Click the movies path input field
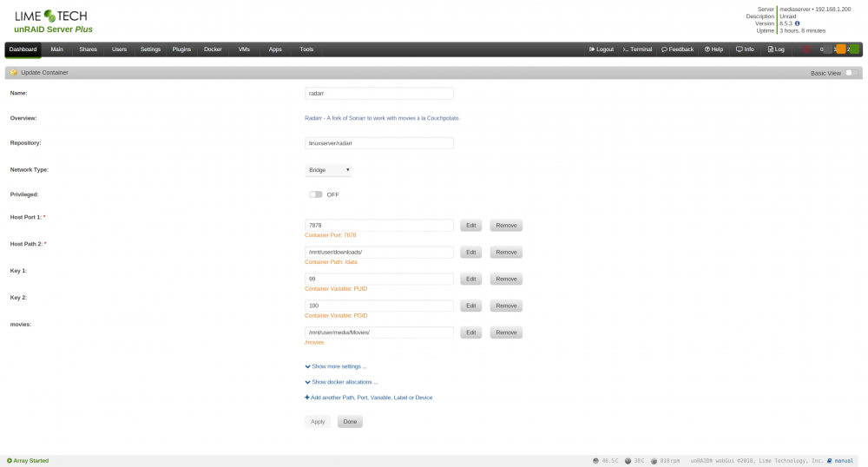This screenshot has width=868, height=467. pos(379,332)
